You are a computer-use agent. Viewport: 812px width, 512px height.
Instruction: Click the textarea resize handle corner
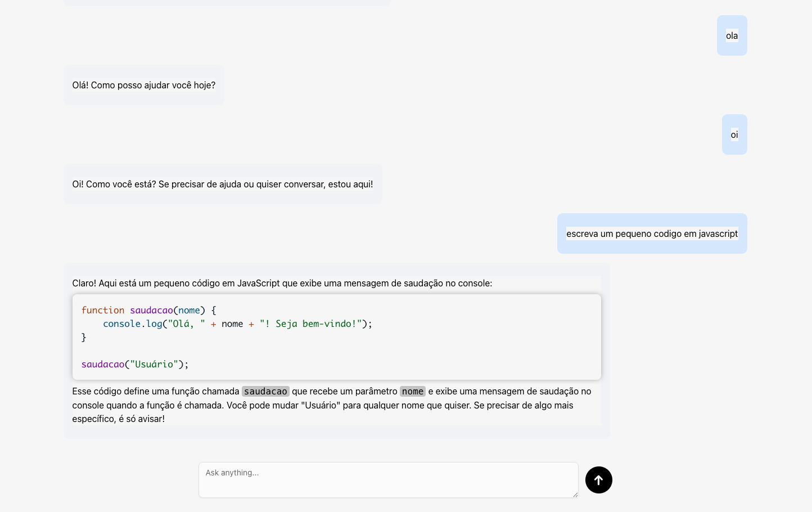(575, 494)
